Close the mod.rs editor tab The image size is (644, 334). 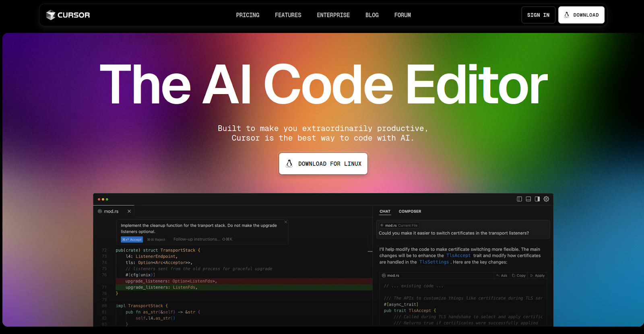(x=129, y=211)
